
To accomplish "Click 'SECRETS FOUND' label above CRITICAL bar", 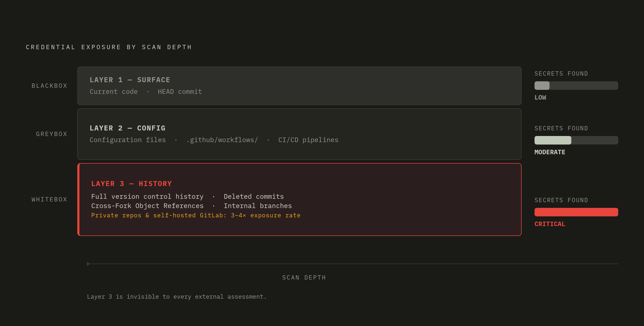I will 561,200.
